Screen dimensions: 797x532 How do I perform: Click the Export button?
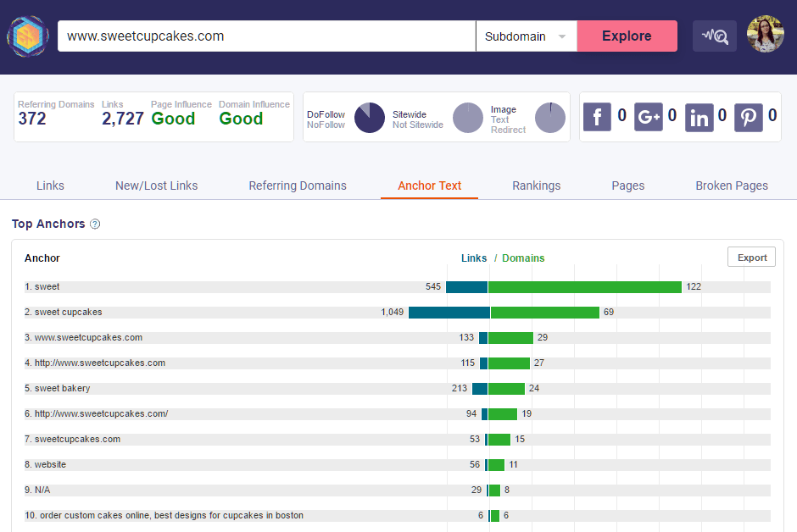(x=752, y=258)
